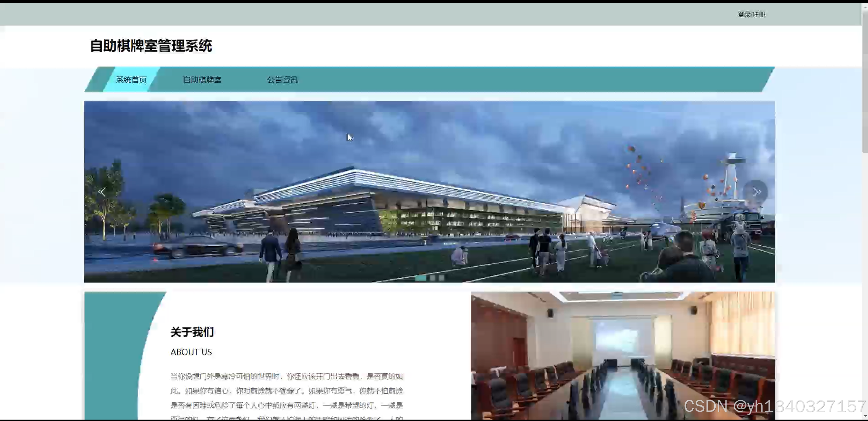Click the about-us paragraph text
The width and height of the screenshot is (868, 421).
pos(287,391)
